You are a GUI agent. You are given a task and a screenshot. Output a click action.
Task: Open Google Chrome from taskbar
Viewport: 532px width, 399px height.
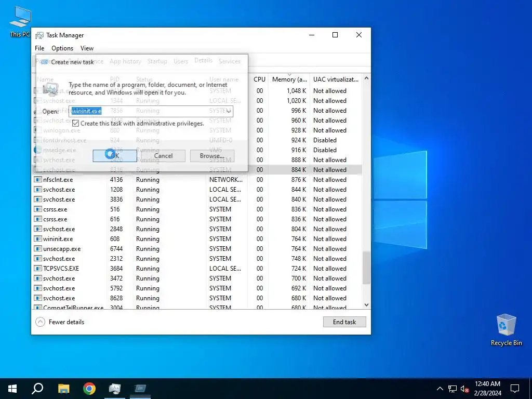(89, 389)
